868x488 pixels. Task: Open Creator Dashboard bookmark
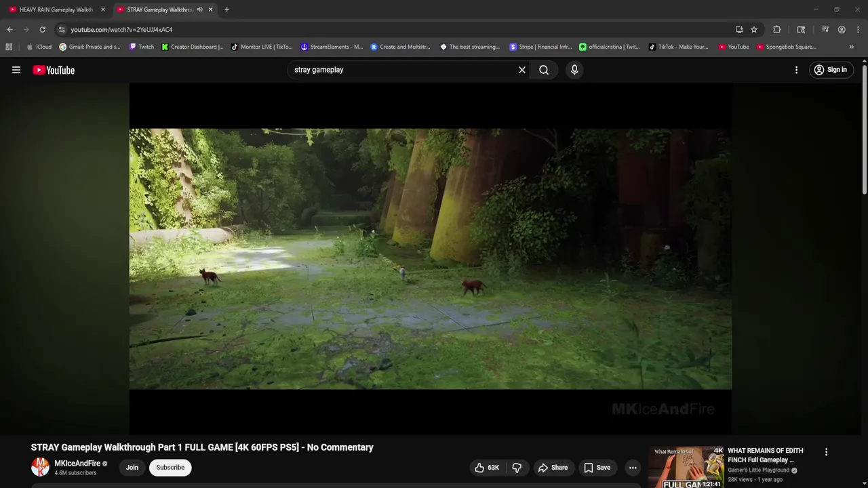(x=193, y=47)
